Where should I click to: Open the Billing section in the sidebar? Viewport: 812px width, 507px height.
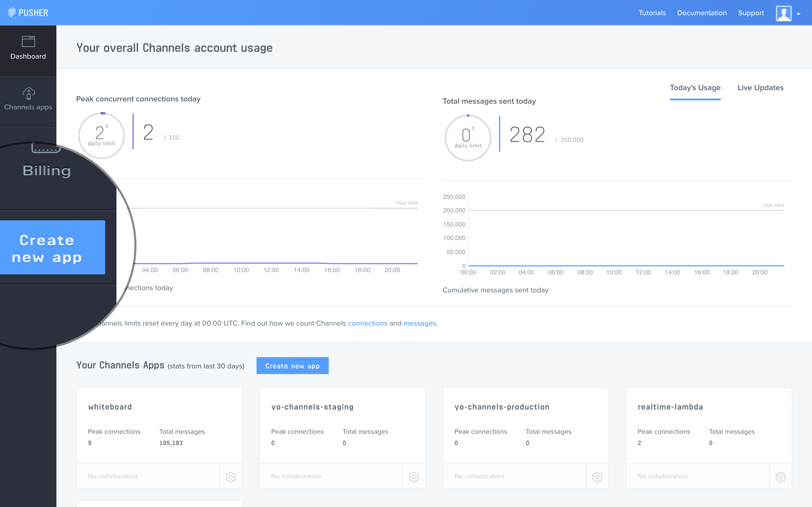click(46, 170)
